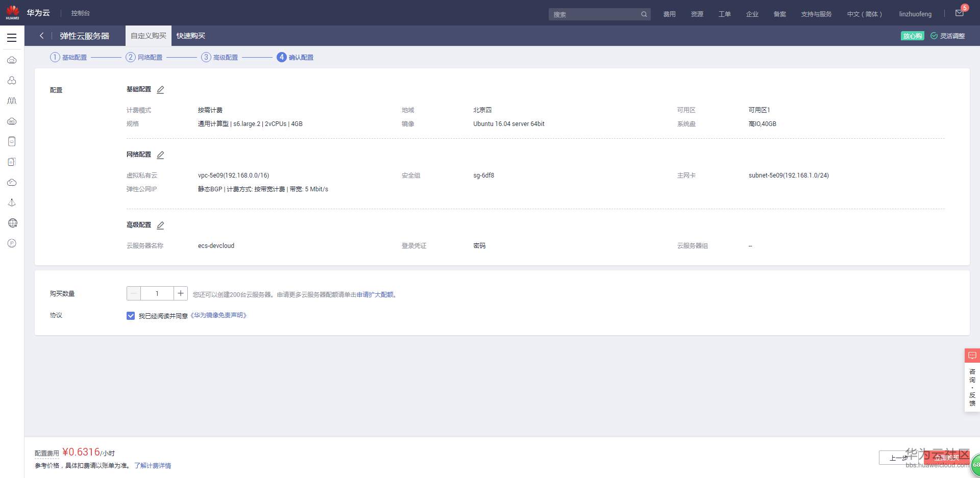Open first cloud sidebar icon
The height and width of the screenshot is (478, 980).
coord(12,60)
